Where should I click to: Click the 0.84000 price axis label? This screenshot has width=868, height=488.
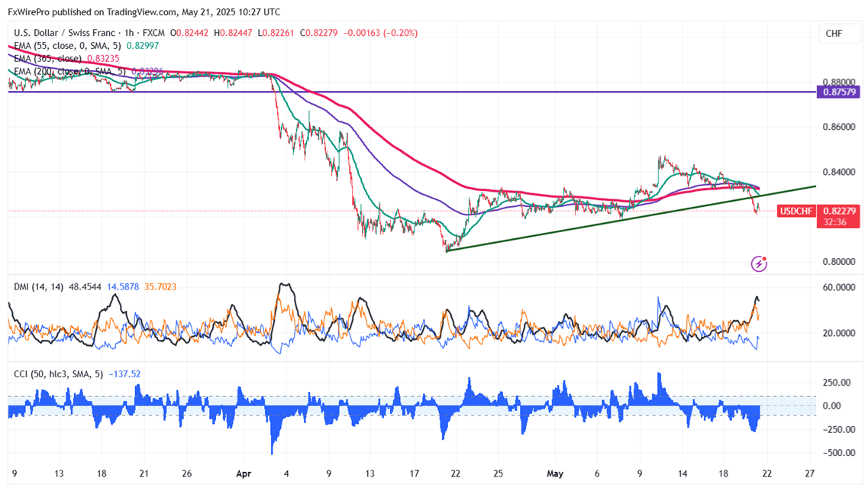839,173
